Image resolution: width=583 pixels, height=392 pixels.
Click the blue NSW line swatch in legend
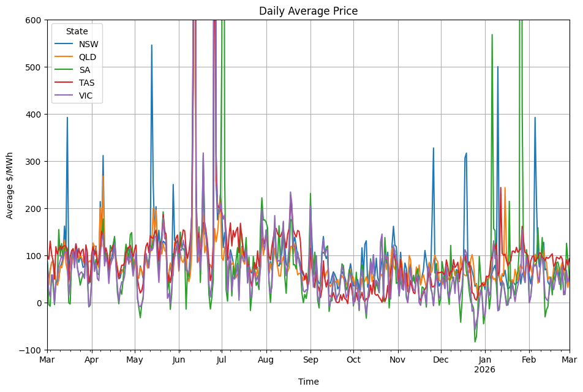(64, 44)
